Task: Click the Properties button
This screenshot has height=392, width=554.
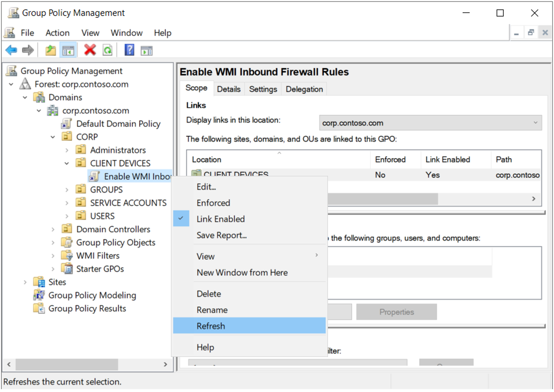Action: pos(396,312)
